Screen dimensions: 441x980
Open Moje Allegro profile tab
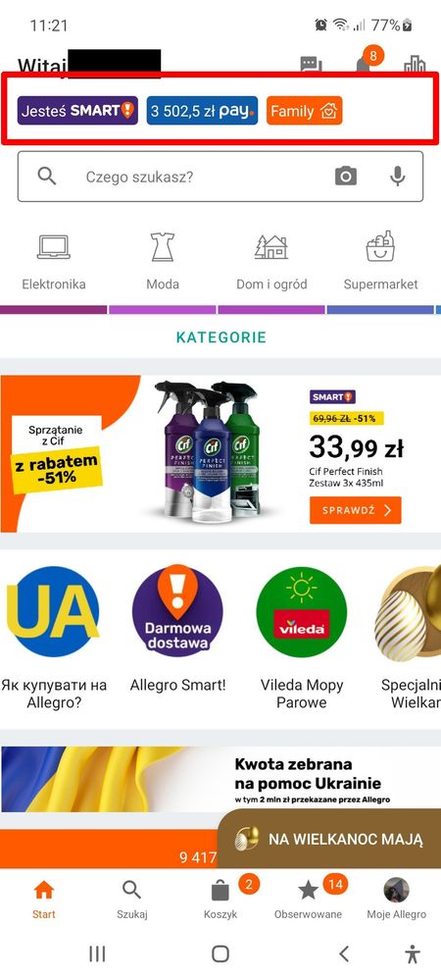396,899
